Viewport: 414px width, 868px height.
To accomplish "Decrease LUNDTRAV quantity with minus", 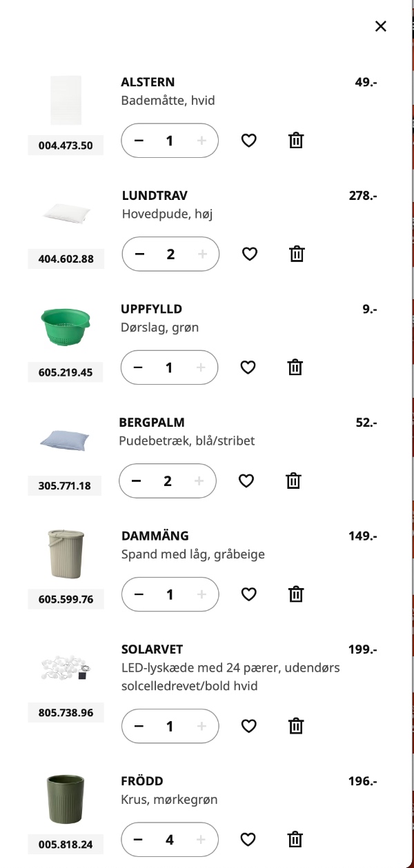I will coord(139,254).
